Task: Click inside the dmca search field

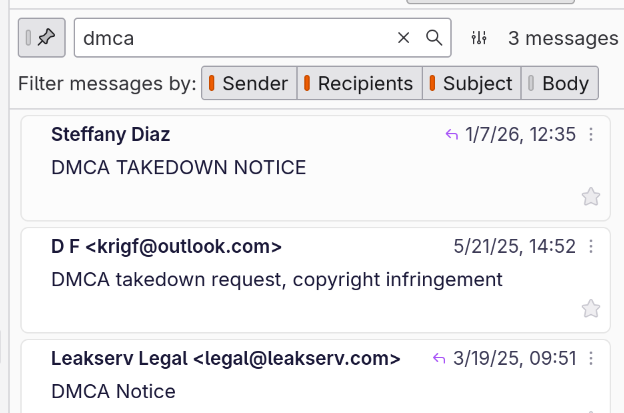Action: pyautogui.click(x=230, y=38)
